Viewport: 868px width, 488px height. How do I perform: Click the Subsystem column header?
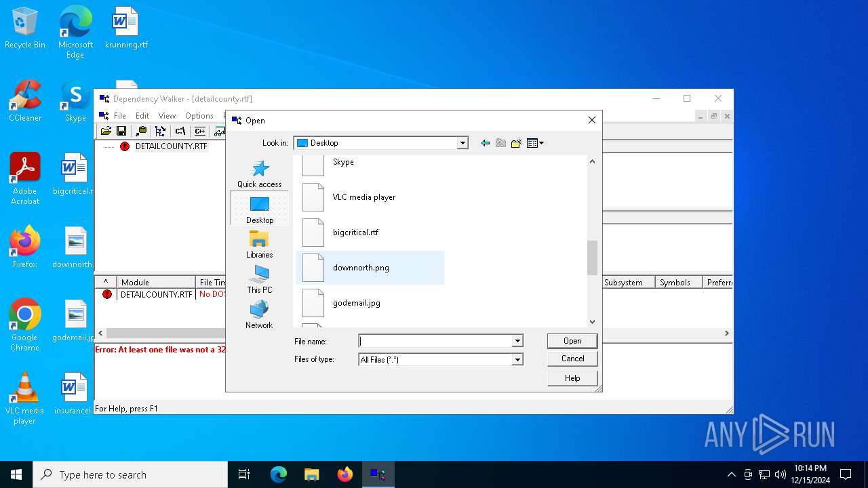[628, 283]
